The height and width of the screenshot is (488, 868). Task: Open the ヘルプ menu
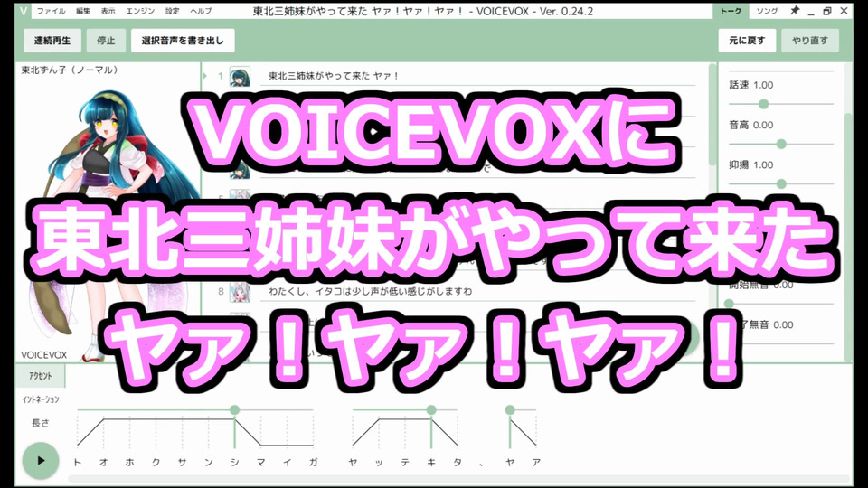(x=201, y=11)
